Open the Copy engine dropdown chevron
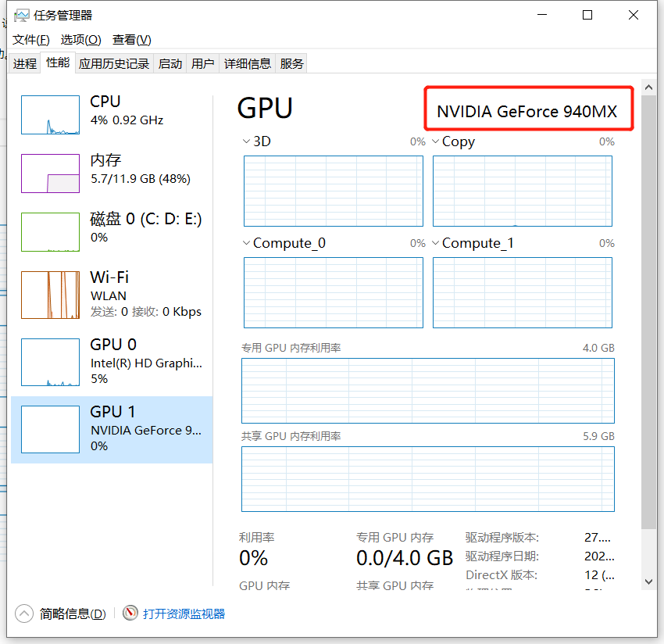 click(x=435, y=141)
